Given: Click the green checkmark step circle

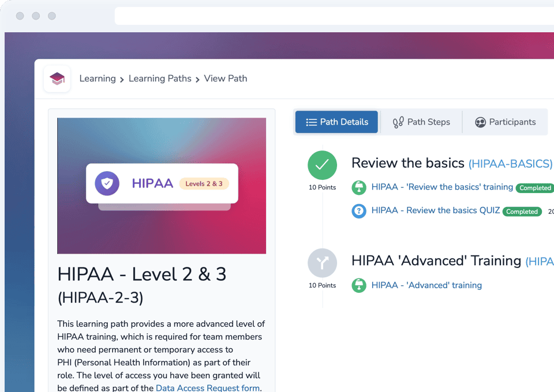Looking at the screenshot, I should (322, 165).
